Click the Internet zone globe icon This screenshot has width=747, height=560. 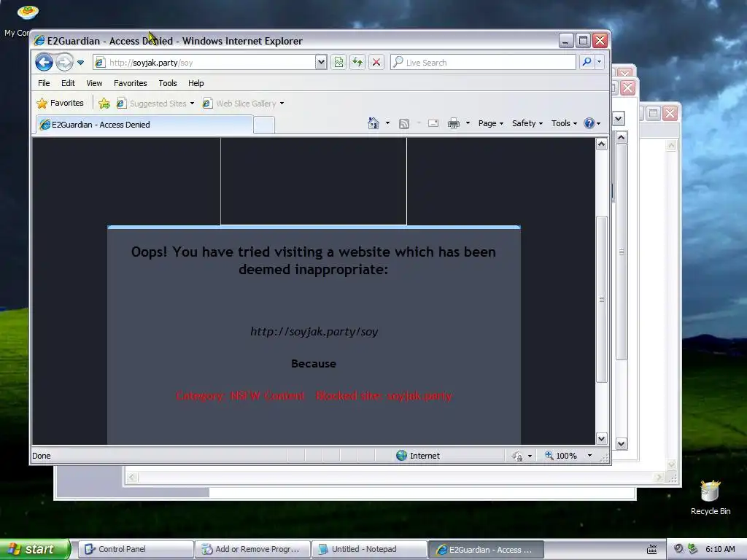point(402,456)
